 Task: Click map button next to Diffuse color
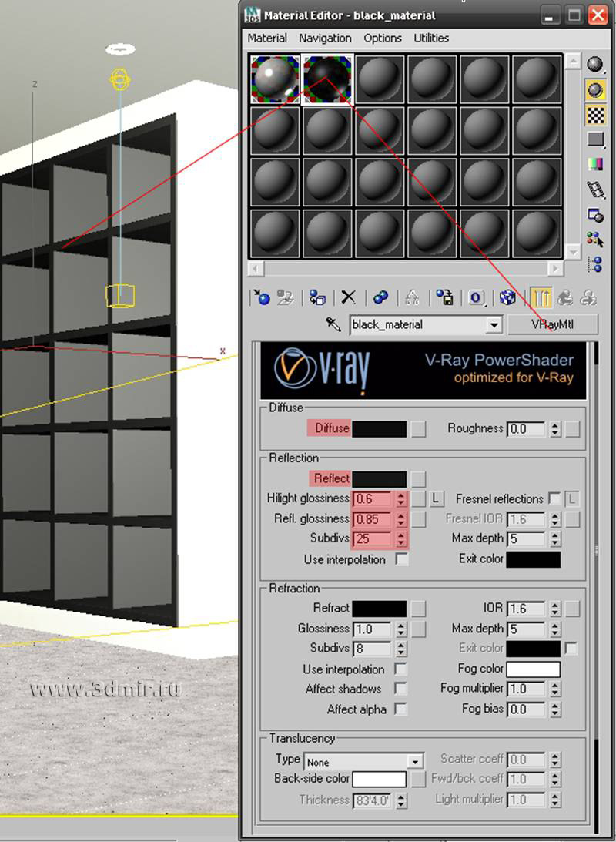click(x=419, y=429)
